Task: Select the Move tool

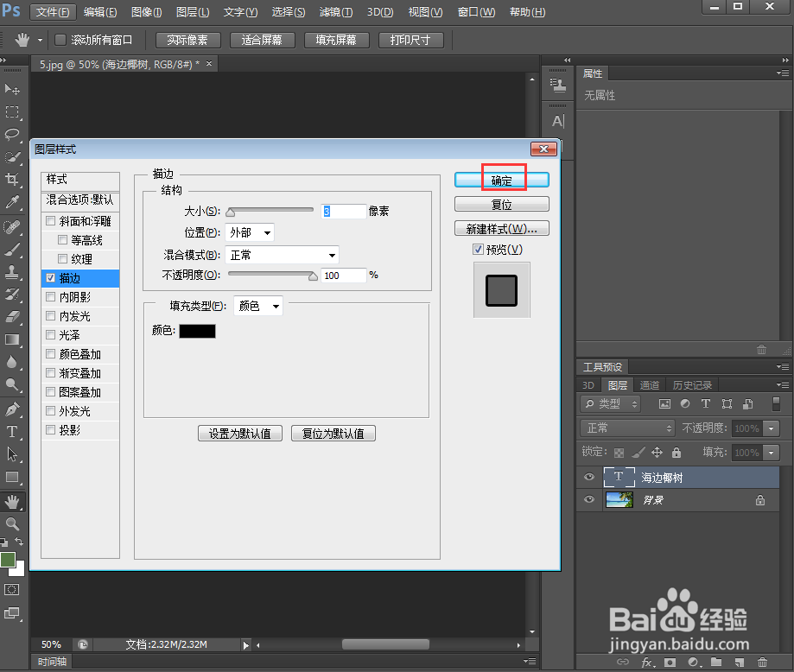Action: tap(12, 89)
